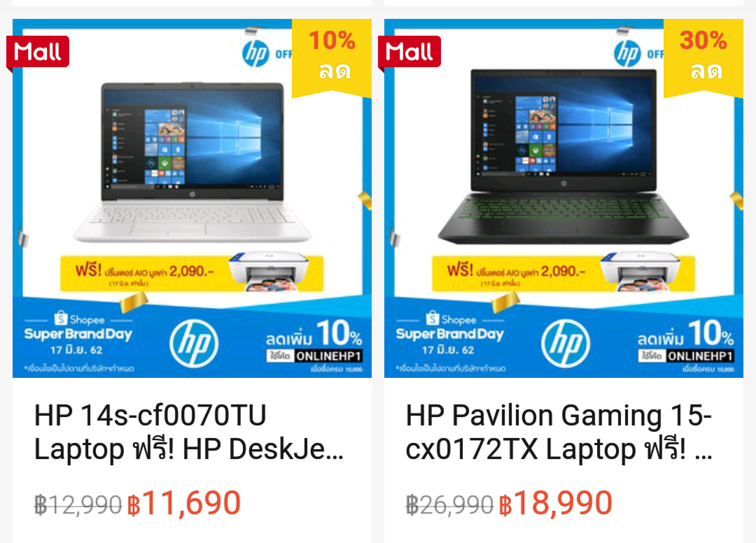The image size is (756, 543).
Task: Click the 30% discount ribbon
Action: 703,57
